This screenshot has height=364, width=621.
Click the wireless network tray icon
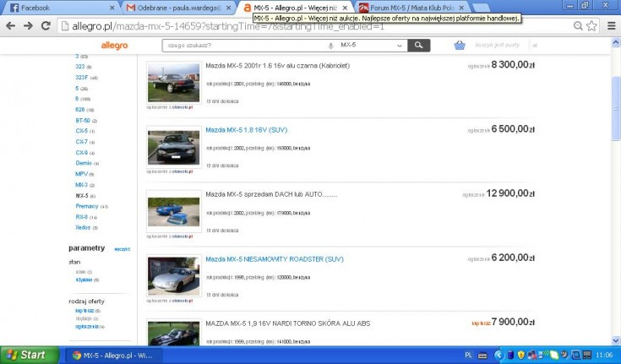[x=544, y=355]
